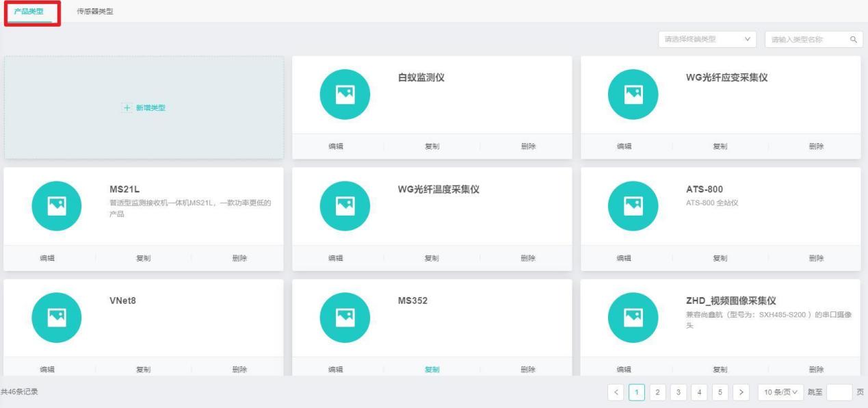Click the 请输入类型名称 search field
This screenshot has width=868, height=408.
click(806, 40)
